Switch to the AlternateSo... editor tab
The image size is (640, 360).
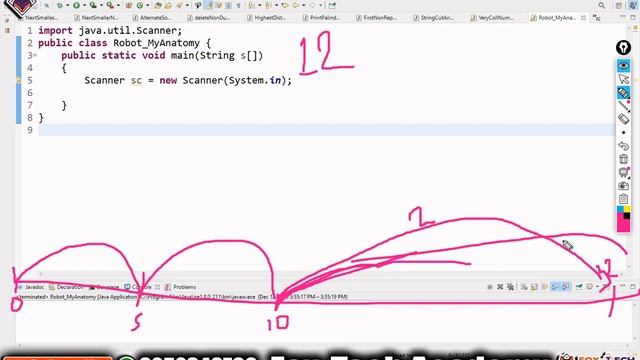(x=151, y=18)
